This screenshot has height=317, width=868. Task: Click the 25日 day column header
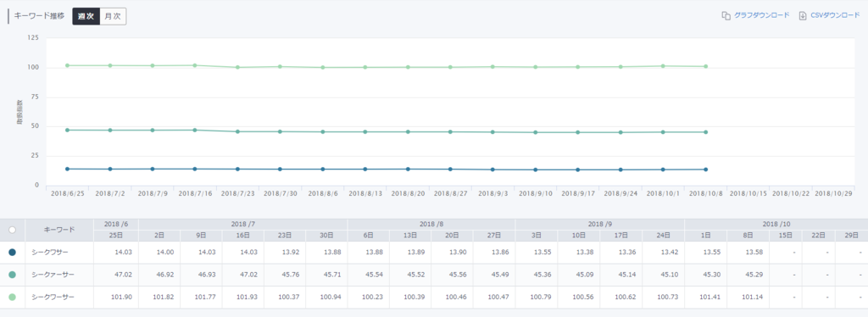pyautogui.click(x=116, y=235)
